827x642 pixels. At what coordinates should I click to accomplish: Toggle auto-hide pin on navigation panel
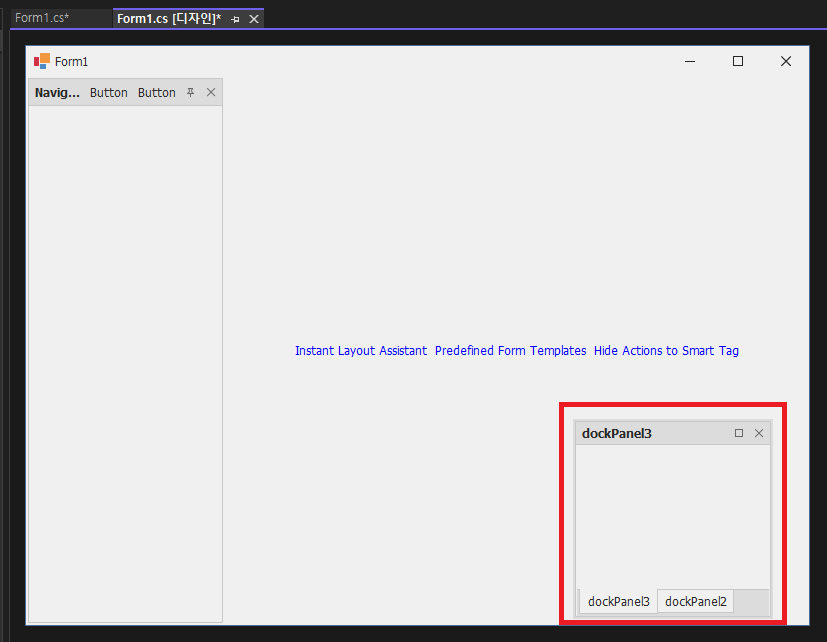coord(190,93)
